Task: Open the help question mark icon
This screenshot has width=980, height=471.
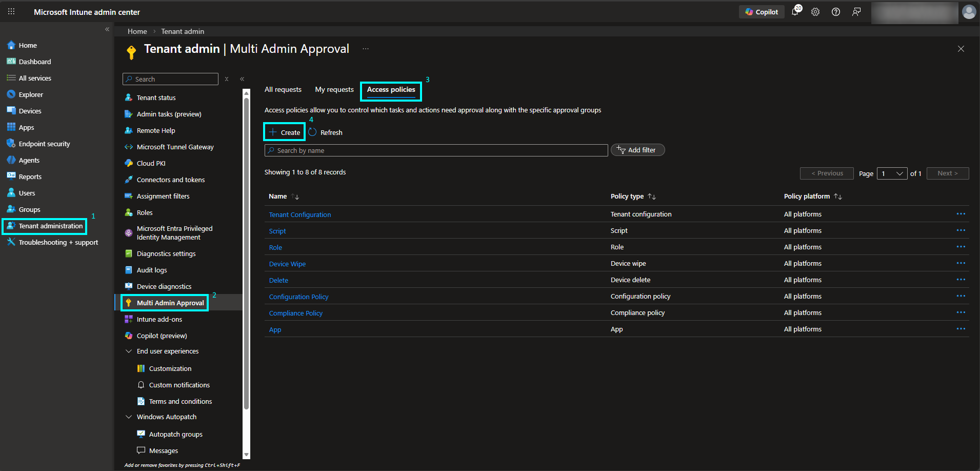Action: (x=836, y=12)
